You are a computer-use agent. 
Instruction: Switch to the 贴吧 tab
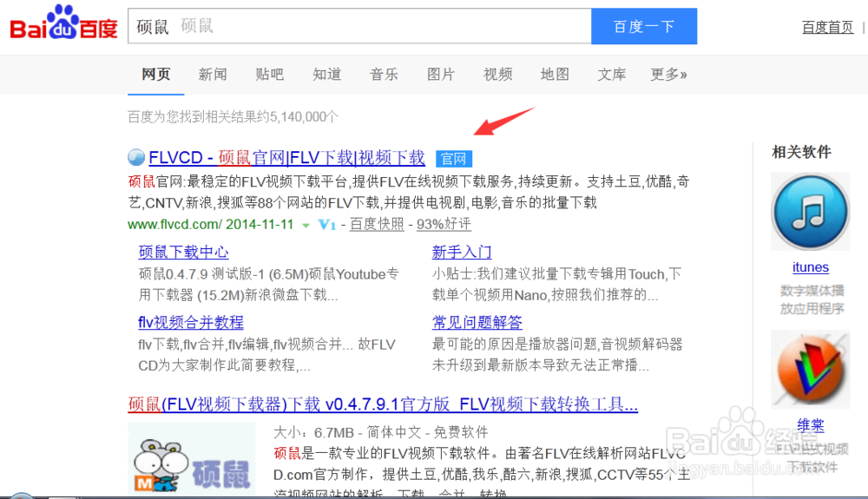[270, 74]
